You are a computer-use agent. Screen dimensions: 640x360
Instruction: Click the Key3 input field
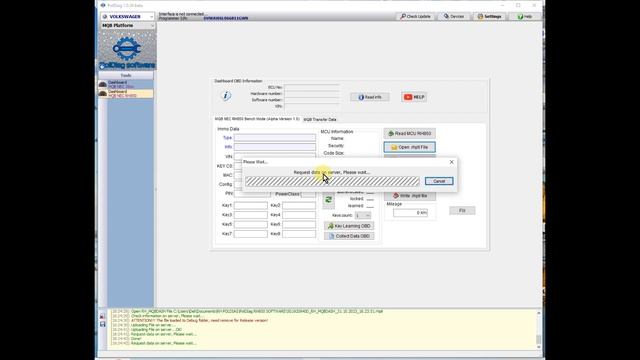pyautogui.click(x=251, y=215)
